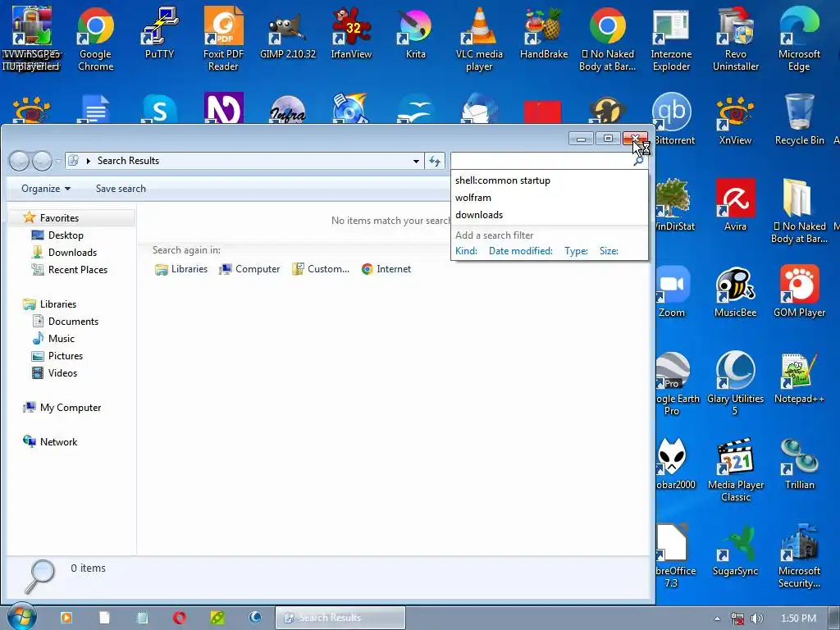Viewport: 840px width, 630px height.
Task: Select the Krita desktop icon
Action: pos(416,33)
